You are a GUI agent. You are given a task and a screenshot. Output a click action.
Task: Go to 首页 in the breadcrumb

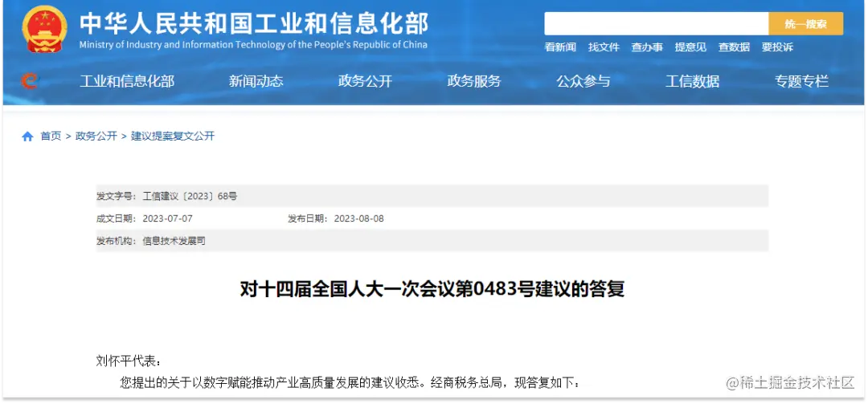pos(51,137)
